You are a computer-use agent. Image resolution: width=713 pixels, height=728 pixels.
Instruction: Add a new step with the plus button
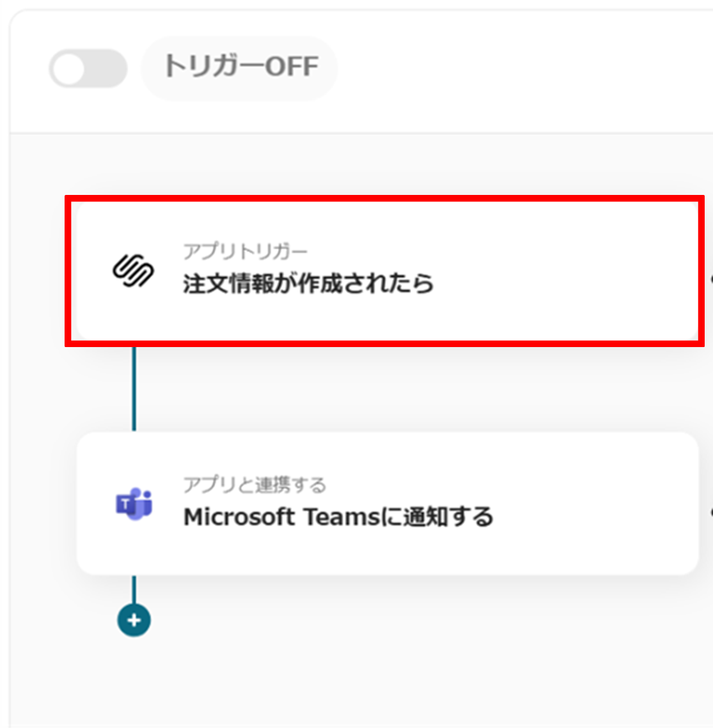[x=134, y=620]
